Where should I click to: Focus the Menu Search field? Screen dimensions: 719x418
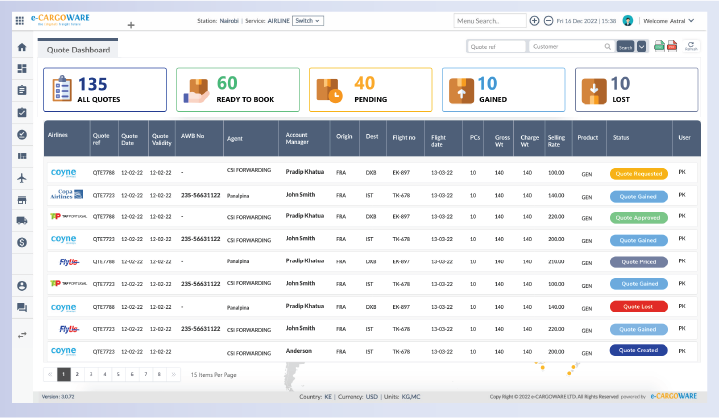tap(490, 21)
